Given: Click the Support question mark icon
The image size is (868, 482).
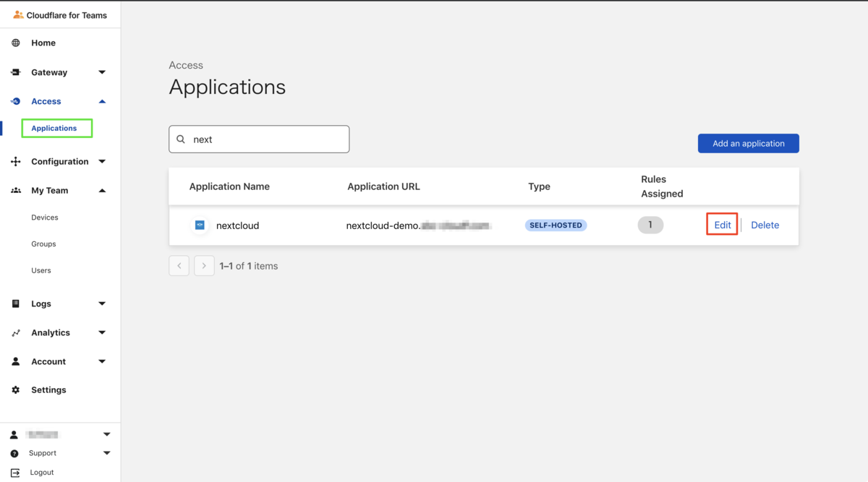Looking at the screenshot, I should click(14, 453).
